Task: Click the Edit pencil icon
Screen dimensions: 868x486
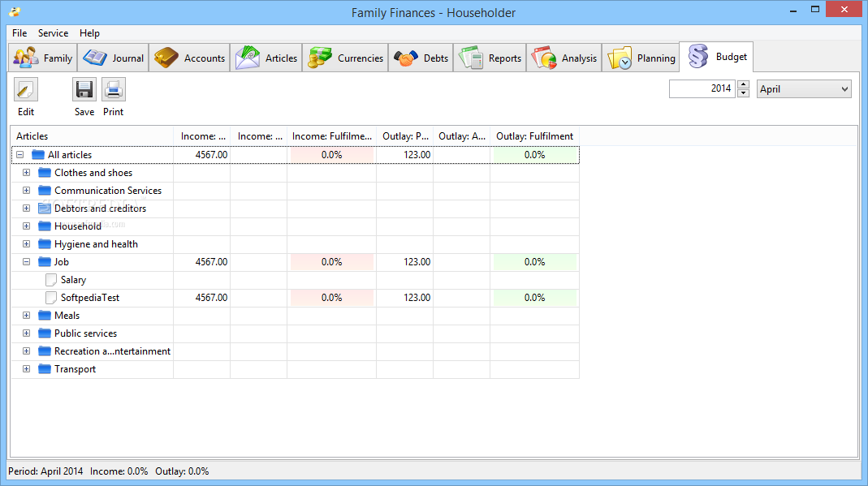Action: pos(25,89)
